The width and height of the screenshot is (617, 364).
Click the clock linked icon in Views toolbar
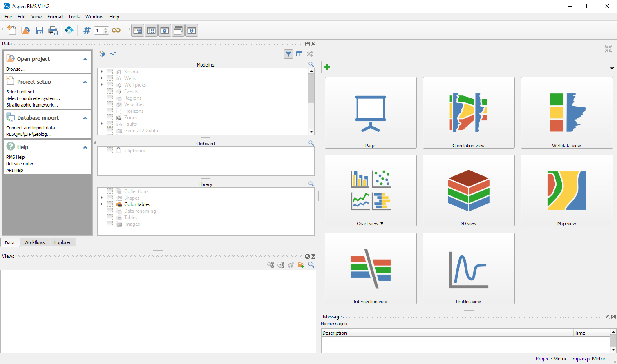point(281,265)
